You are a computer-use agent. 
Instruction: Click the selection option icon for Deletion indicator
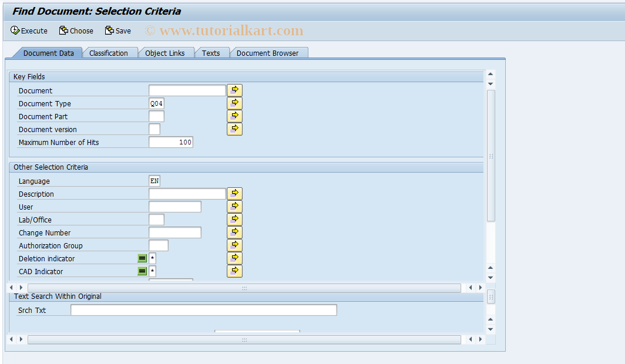(142, 258)
